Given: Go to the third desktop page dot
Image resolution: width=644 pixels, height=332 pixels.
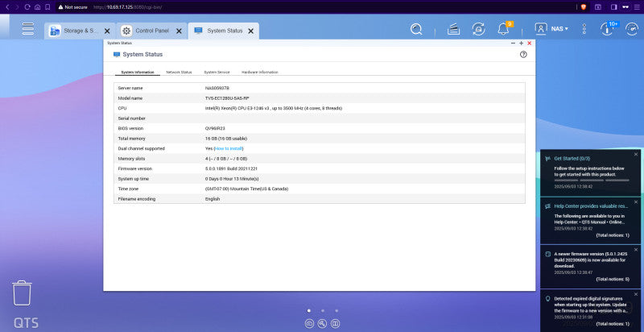Looking at the screenshot, I should point(336,310).
